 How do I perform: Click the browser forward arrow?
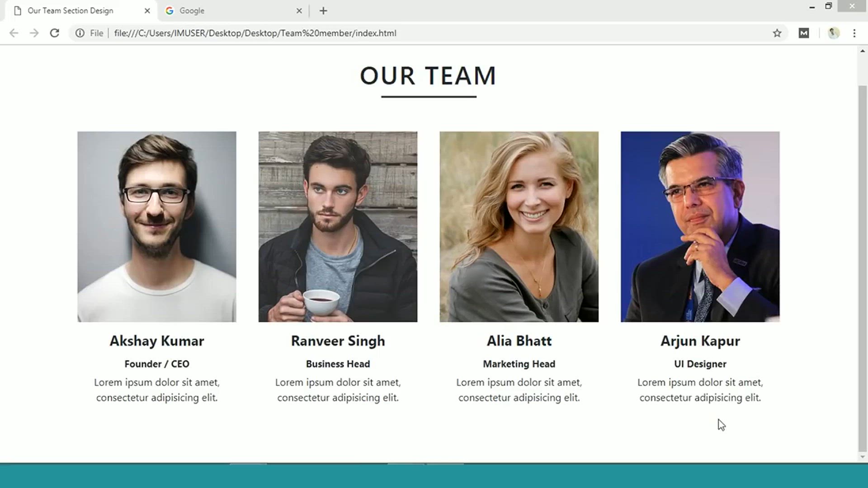[34, 33]
